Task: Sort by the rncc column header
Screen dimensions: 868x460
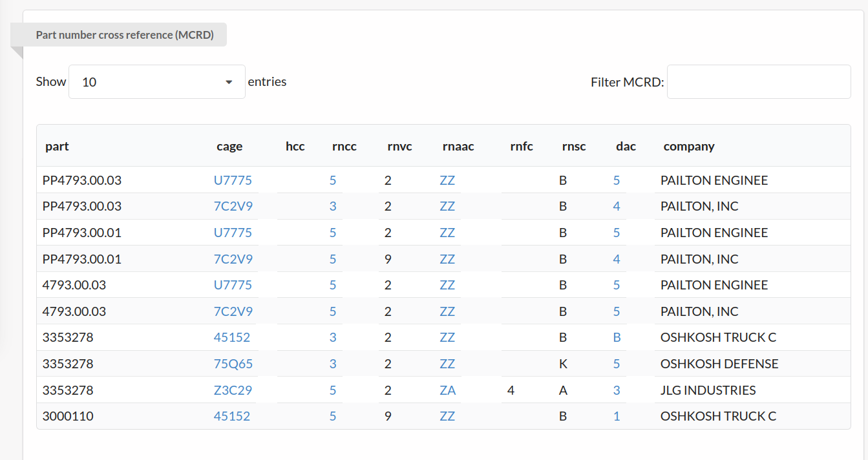Action: pos(344,146)
